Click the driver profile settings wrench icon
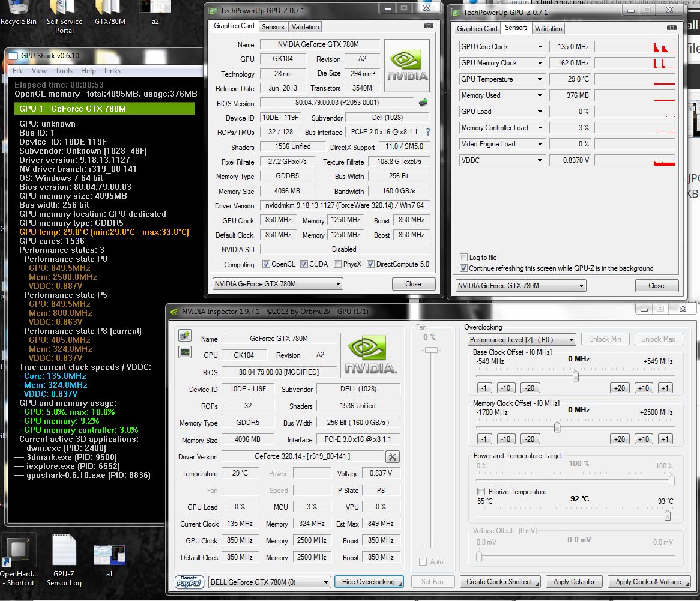 (392, 457)
